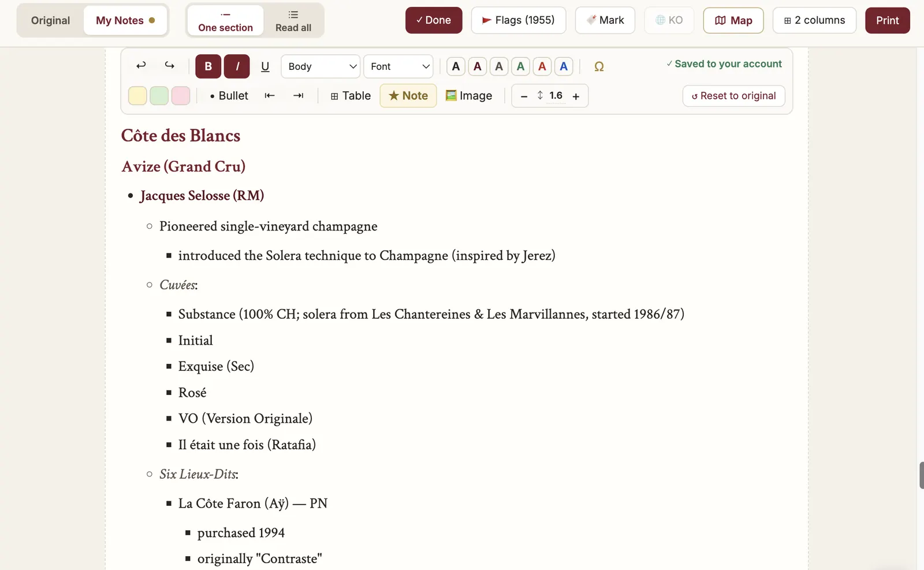Screen dimensions: 924x570
Task: Click the 'purchased 1994' bullet
Action: pos(241,533)
